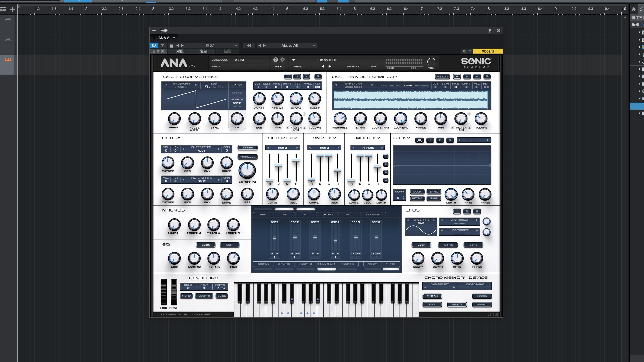Toggle the LFO LOOP button

[x=421, y=245]
